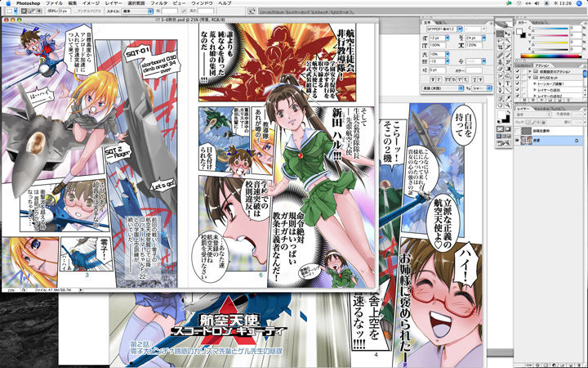
Task: Select the Healing Brush tool
Action: click(501, 56)
